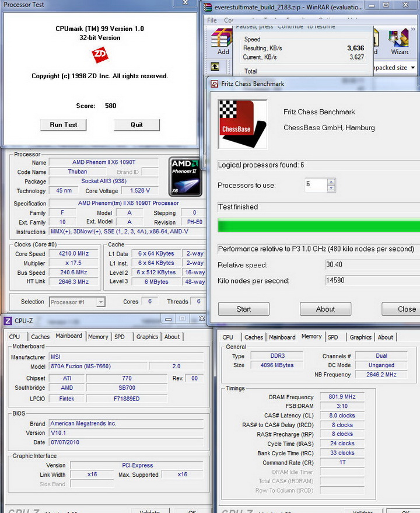Click the Core Speed value 4210.0 MHz
The height and width of the screenshot is (513, 420).
(73, 253)
